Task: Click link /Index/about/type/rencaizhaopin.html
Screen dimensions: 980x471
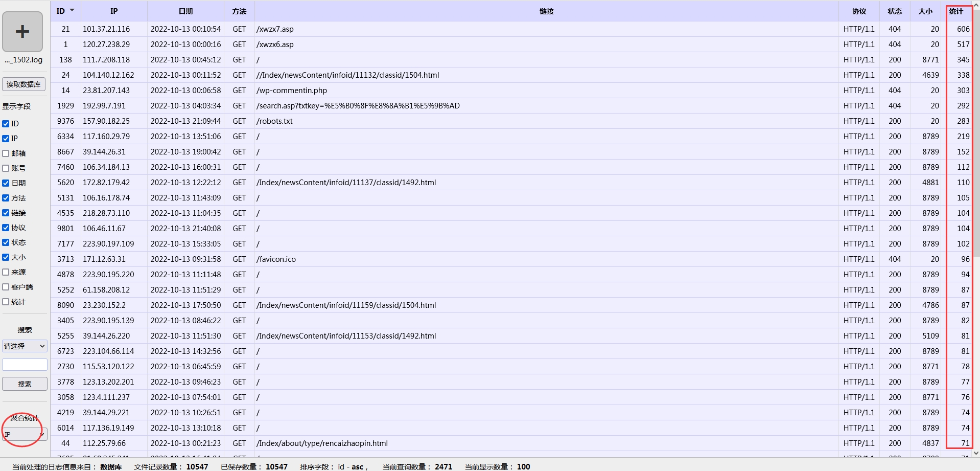Action: point(322,443)
